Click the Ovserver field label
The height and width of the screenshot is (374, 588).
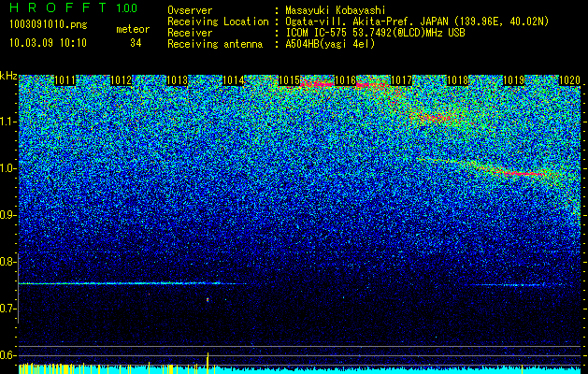tap(190, 10)
